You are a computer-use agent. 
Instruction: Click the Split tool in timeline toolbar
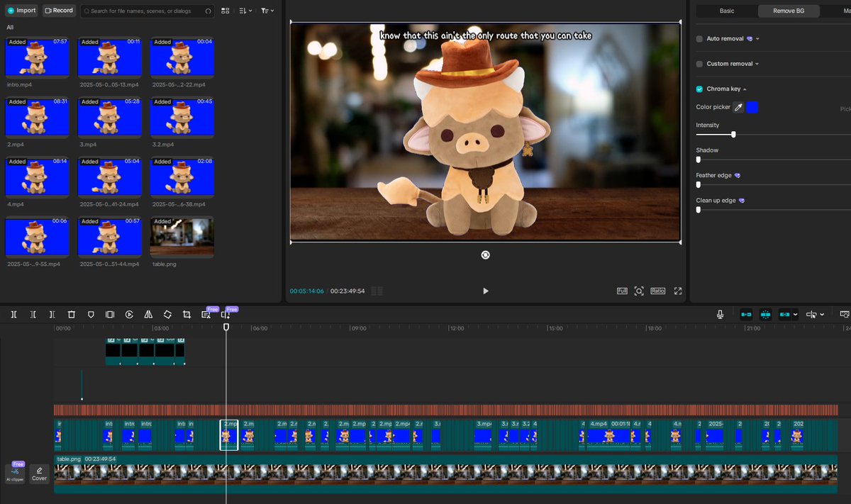(x=13, y=314)
